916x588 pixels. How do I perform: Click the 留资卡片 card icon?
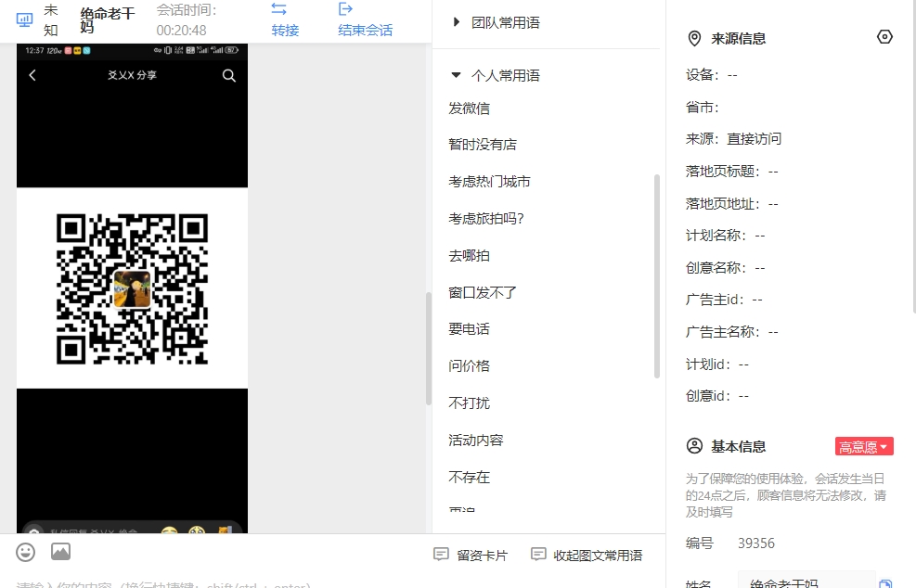click(441, 554)
